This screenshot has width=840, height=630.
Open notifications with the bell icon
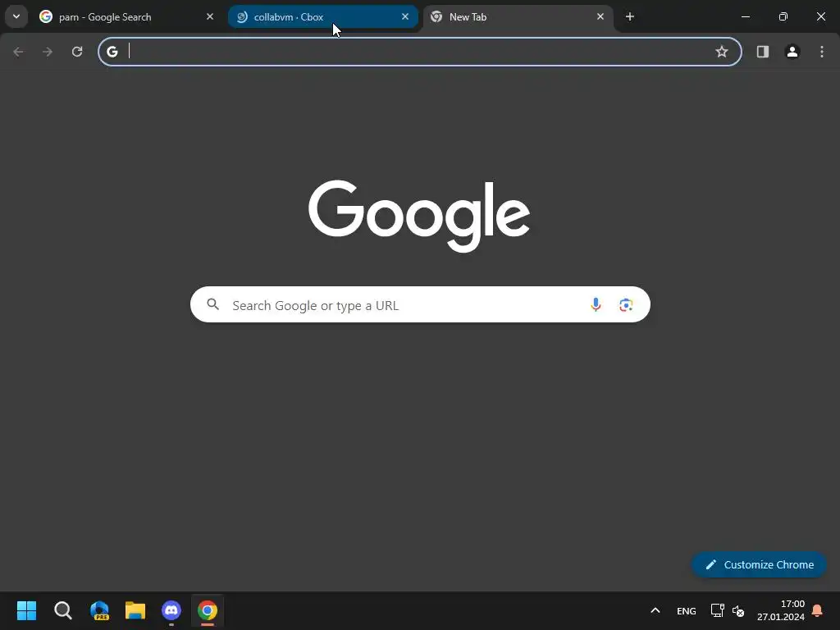818,610
